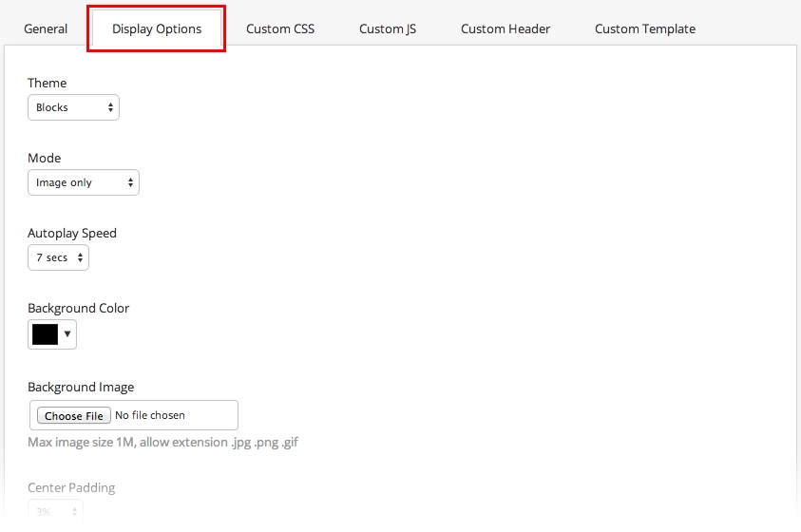Click the Autoplay Speed label
The image size is (801, 532).
(72, 233)
